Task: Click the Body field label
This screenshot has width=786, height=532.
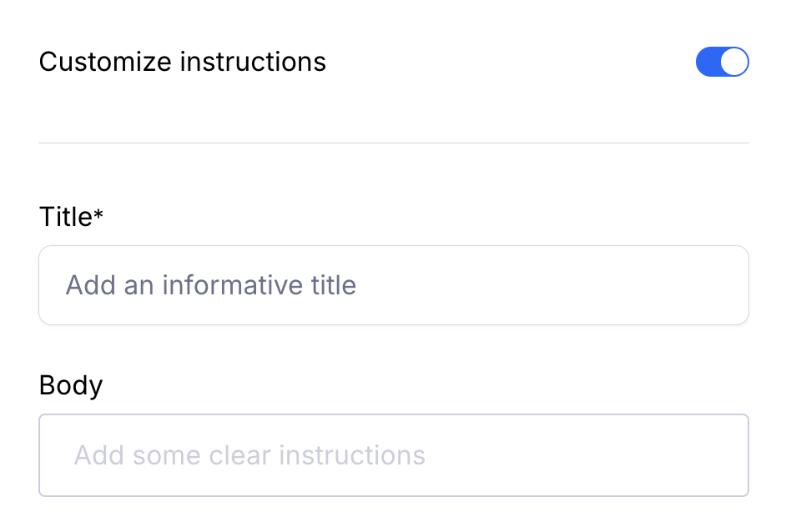Action: click(x=70, y=385)
